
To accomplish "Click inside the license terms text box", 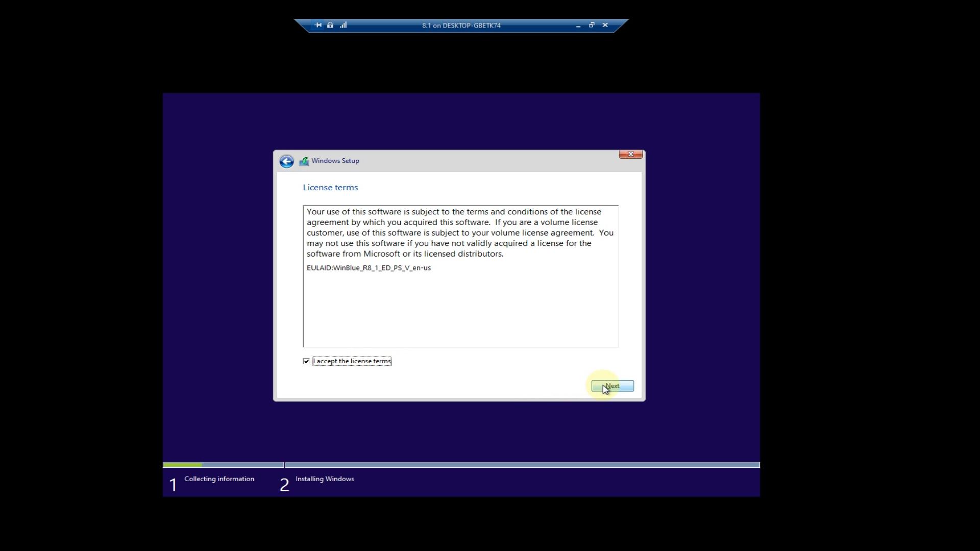I will coord(461,277).
